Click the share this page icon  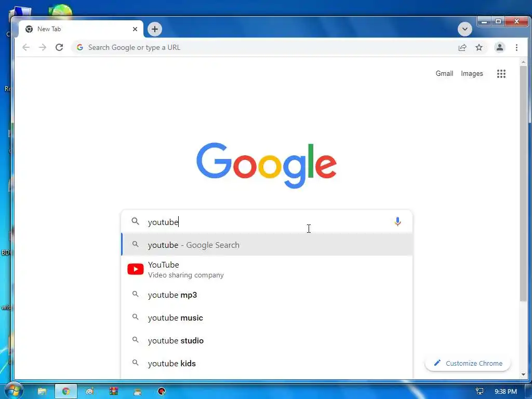[462, 47]
